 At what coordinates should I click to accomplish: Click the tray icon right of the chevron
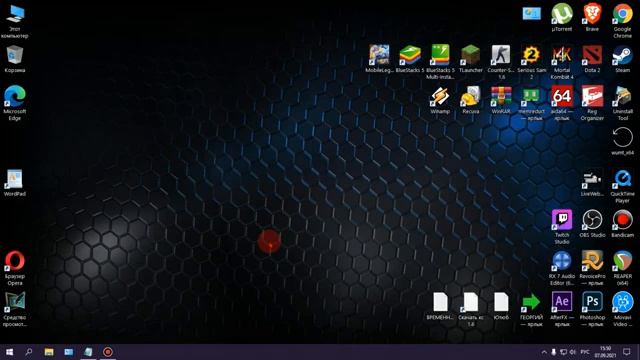[554, 352]
